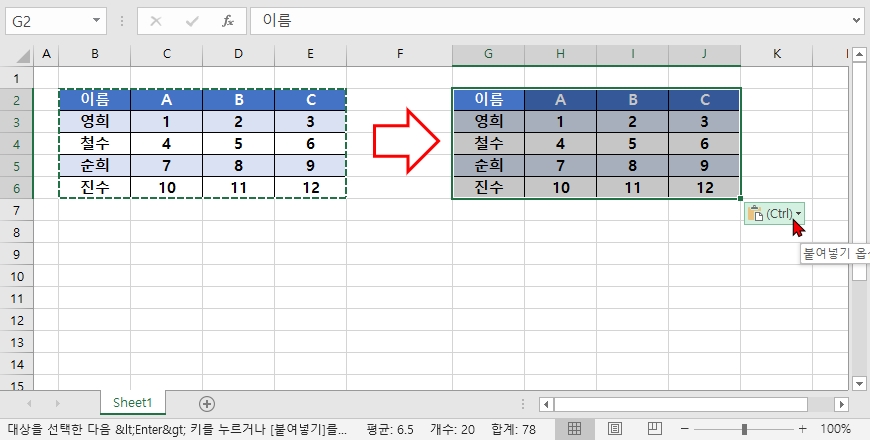Open the Insert Function fx dialog
This screenshot has height=440, width=870.
point(227,21)
